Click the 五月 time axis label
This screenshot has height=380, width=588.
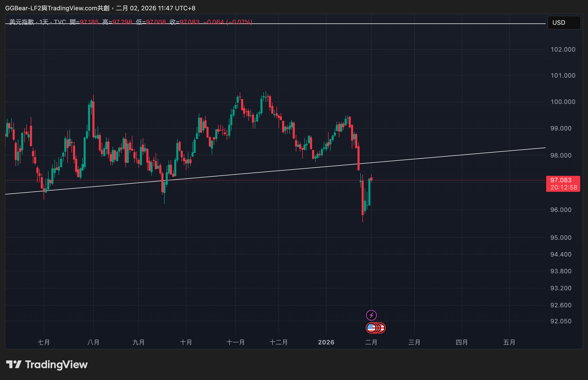509,342
